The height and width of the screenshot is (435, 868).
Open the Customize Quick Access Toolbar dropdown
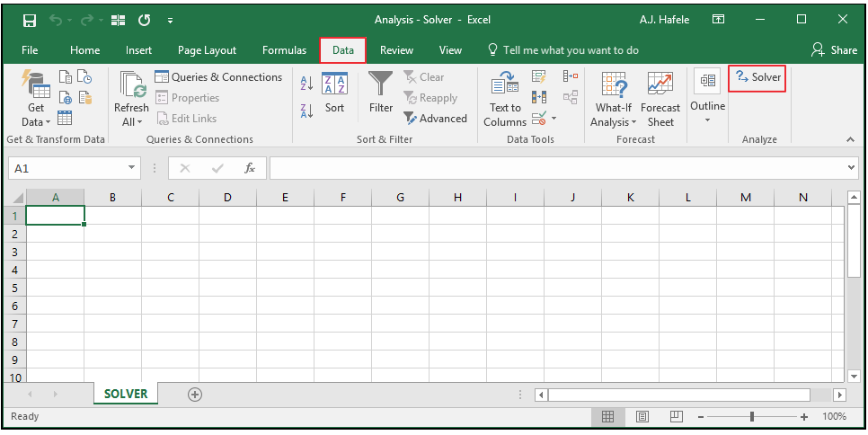[170, 21]
